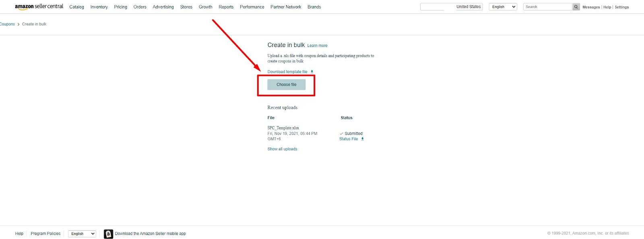Open the Program Policies link
The width and height of the screenshot is (644, 239).
45,234
